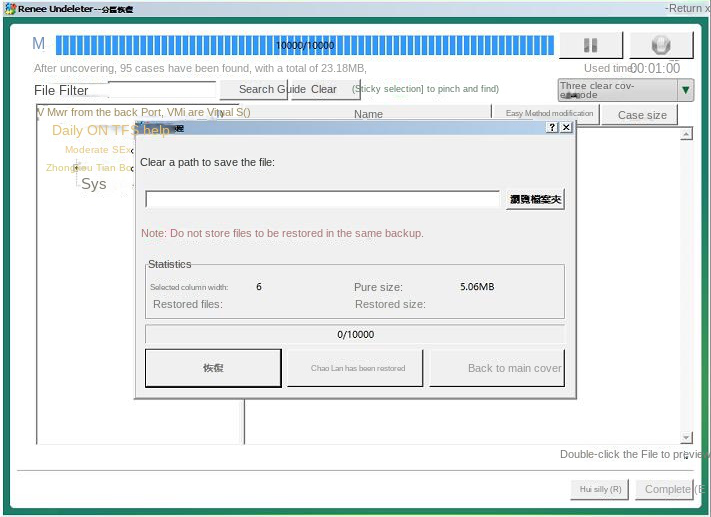711x517 pixels.
Task: Close the save path dialog
Action: coord(566,127)
